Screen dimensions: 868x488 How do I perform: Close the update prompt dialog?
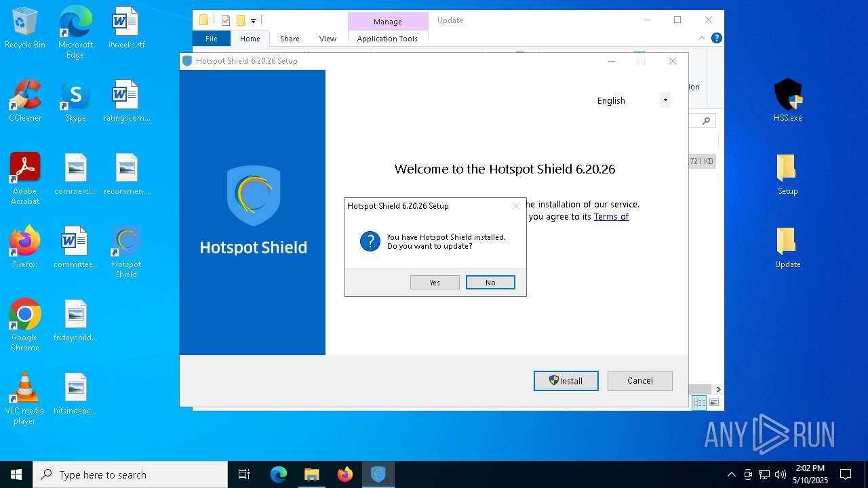[x=516, y=206]
